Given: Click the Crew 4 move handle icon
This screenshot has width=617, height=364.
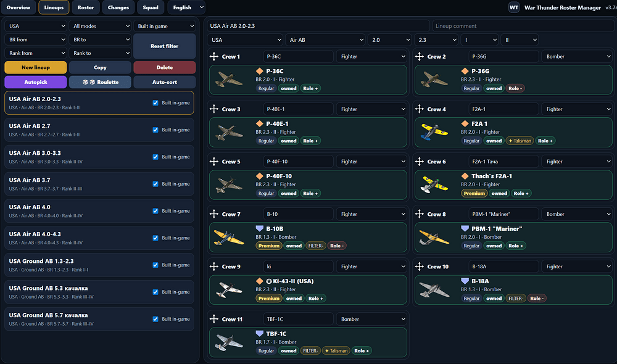Looking at the screenshot, I should point(420,109).
